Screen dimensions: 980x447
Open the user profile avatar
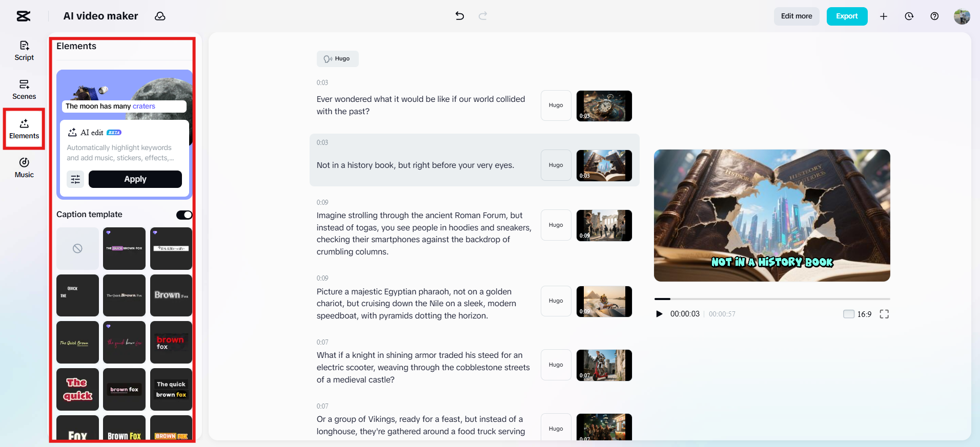point(962,16)
